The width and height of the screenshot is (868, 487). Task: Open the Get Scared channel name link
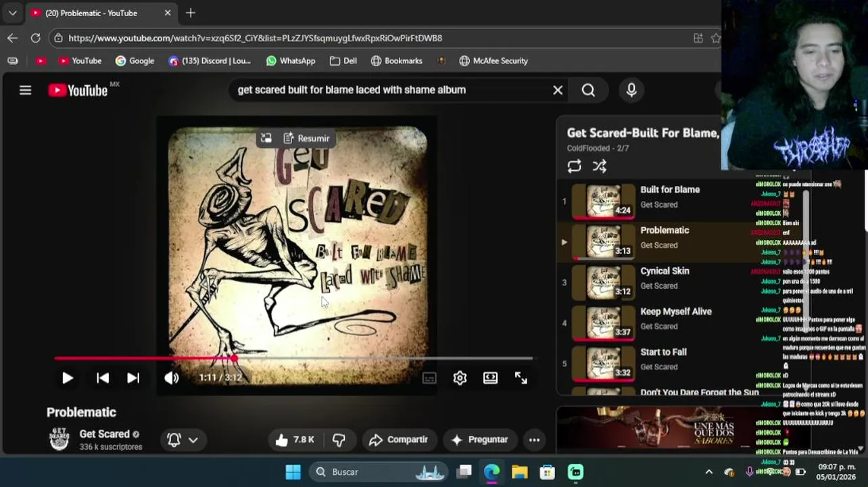104,434
